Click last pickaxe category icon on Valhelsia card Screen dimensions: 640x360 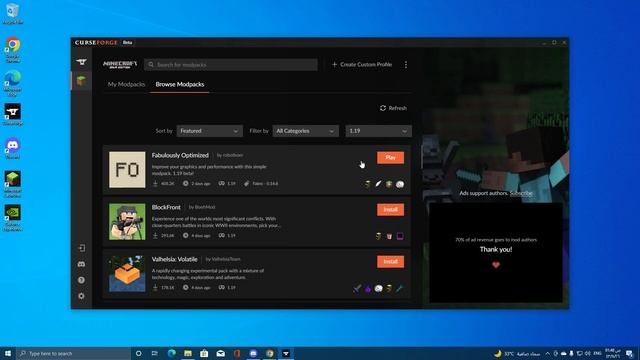coord(400,288)
